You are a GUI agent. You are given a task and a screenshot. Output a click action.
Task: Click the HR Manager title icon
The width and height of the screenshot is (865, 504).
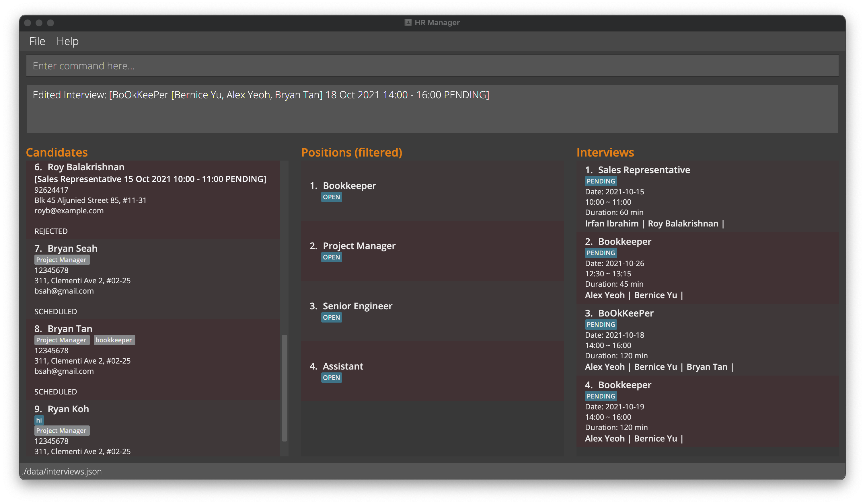tap(408, 23)
